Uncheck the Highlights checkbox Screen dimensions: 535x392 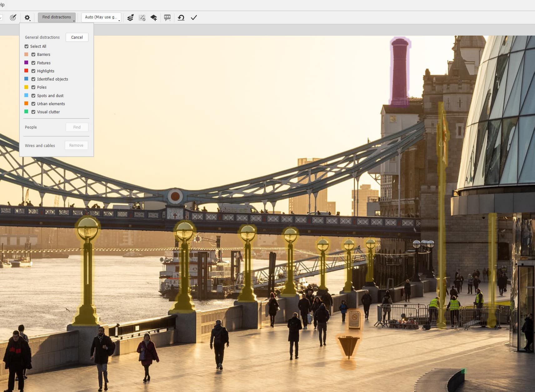tap(33, 71)
